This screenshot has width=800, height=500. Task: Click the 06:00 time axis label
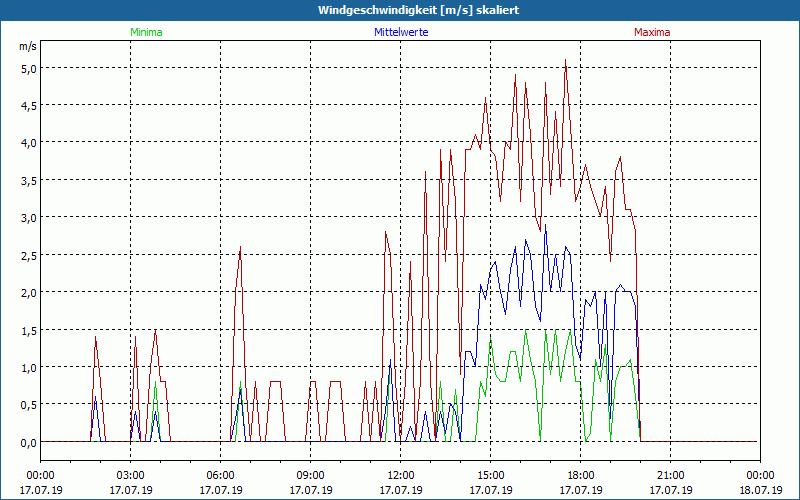click(220, 476)
